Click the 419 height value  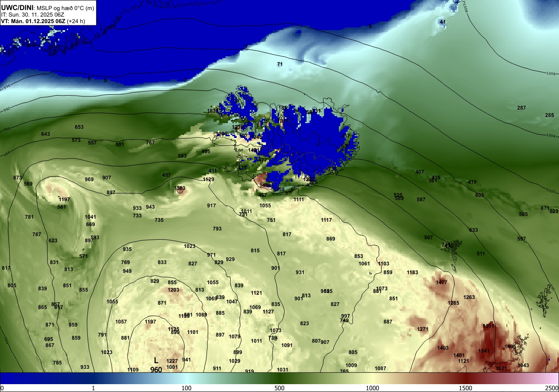(472, 182)
